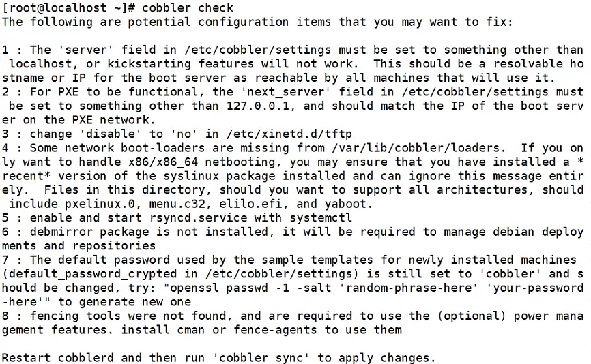This screenshot has width=591, height=364.
Task: Click the '/etc/xinetd.d/tftp' path
Action: pos(289,134)
